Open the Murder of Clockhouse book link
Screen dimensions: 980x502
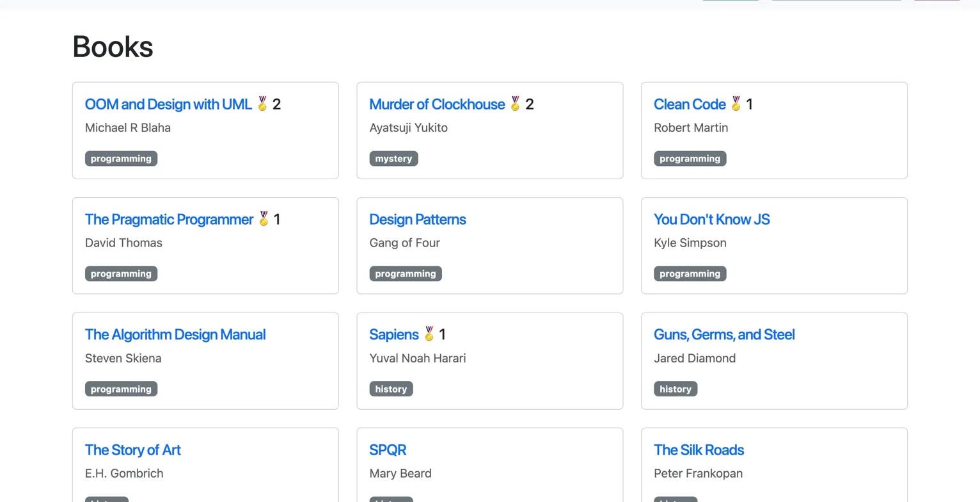[x=437, y=104]
